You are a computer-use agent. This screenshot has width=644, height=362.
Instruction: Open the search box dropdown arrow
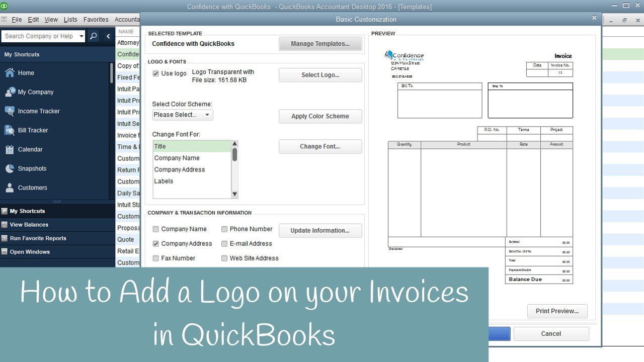pyautogui.click(x=82, y=36)
